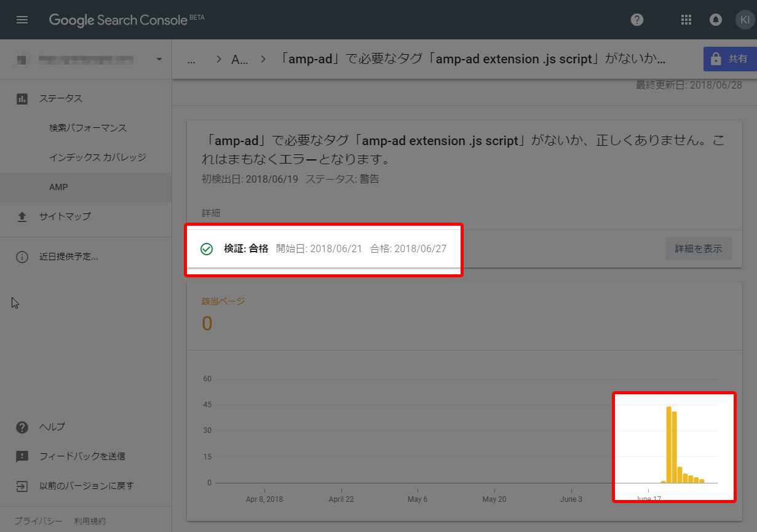Click the help question mark icon in header
The image size is (757, 532).
(x=637, y=20)
